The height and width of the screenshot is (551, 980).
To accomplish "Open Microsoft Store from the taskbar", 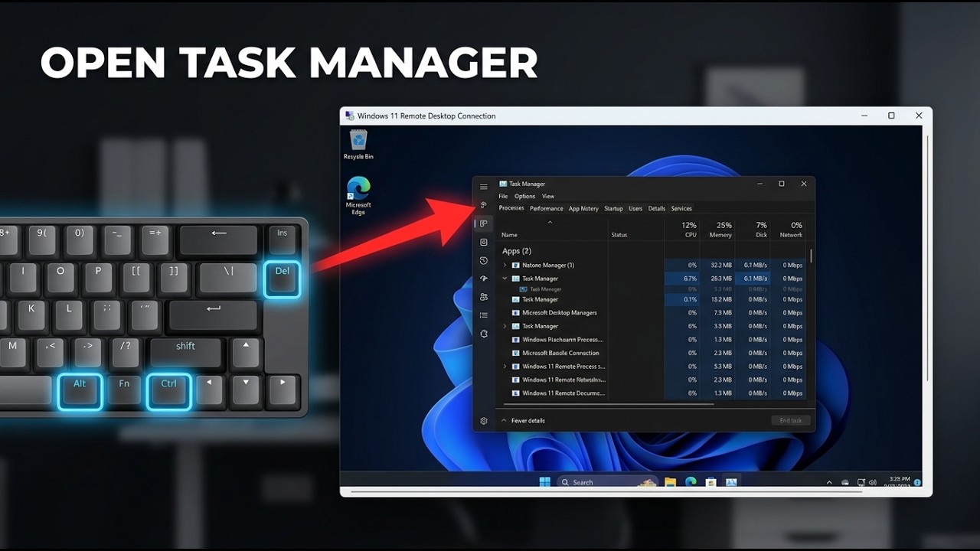I will [x=710, y=482].
